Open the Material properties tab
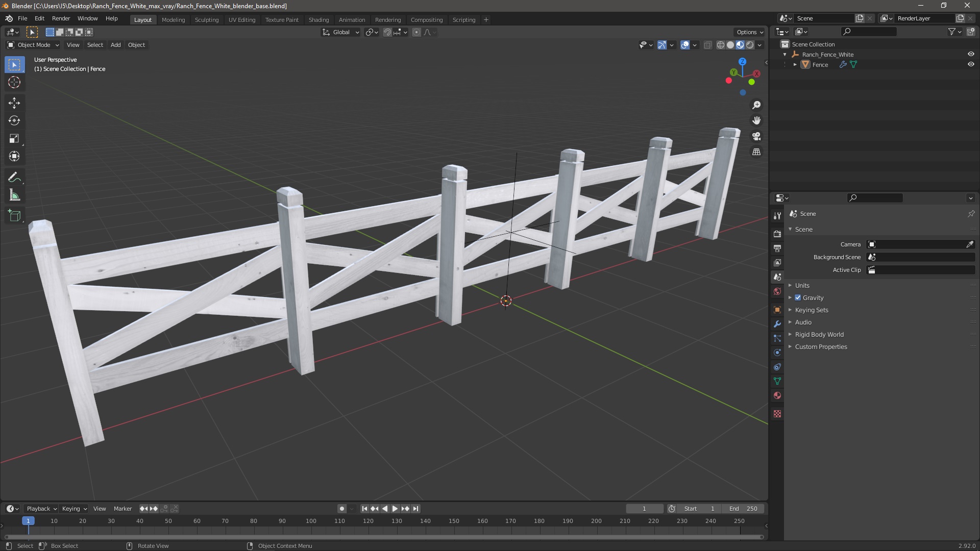This screenshot has height=551, width=980. tap(777, 395)
